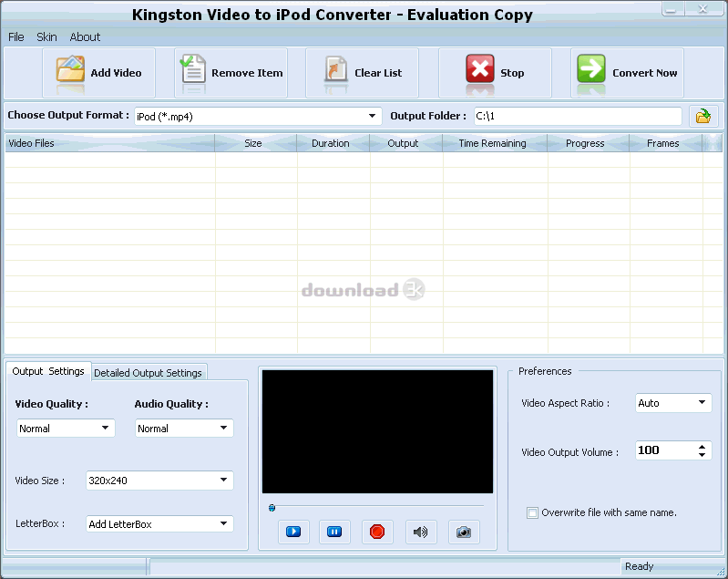Viewport: 728px width, 579px height.
Task: Minimize the converter window
Action: [x=672, y=8]
